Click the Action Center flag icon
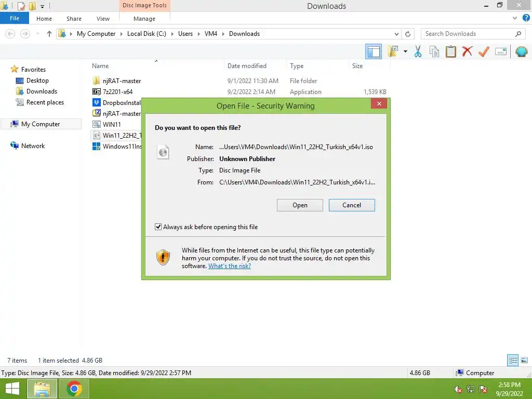 coord(483,389)
